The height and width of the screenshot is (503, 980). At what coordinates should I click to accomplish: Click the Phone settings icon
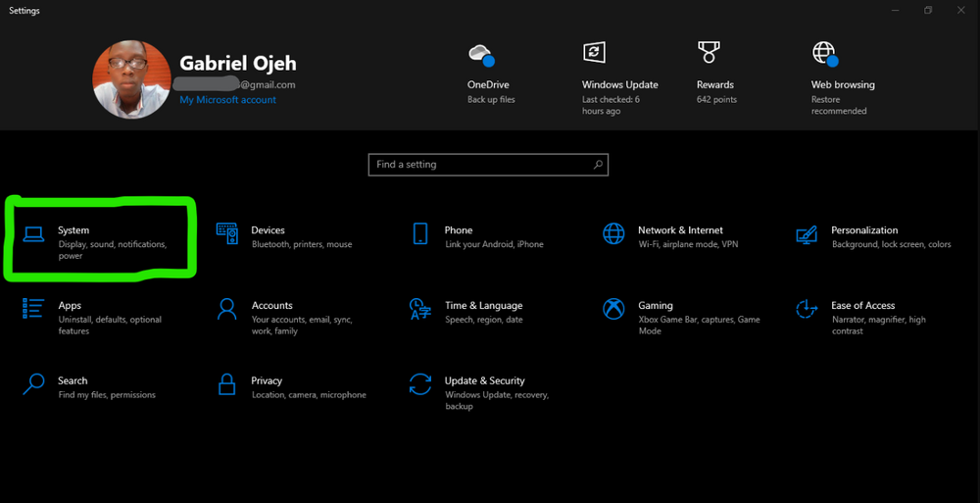coord(420,233)
